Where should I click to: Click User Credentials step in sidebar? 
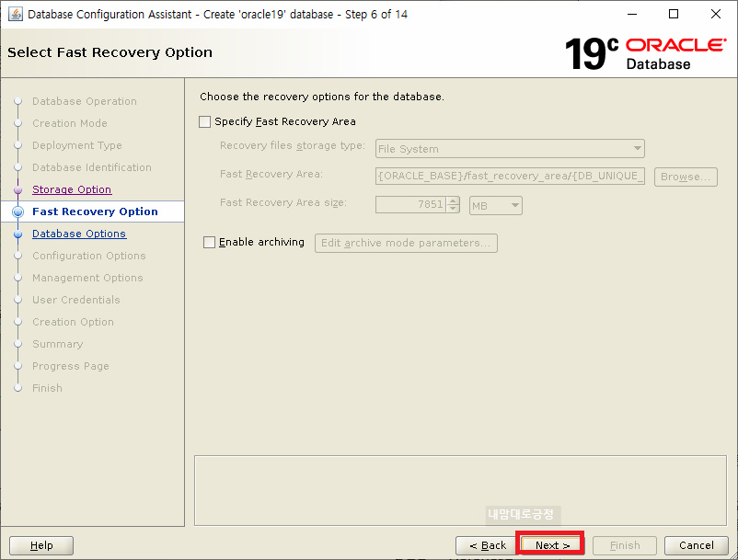75,300
